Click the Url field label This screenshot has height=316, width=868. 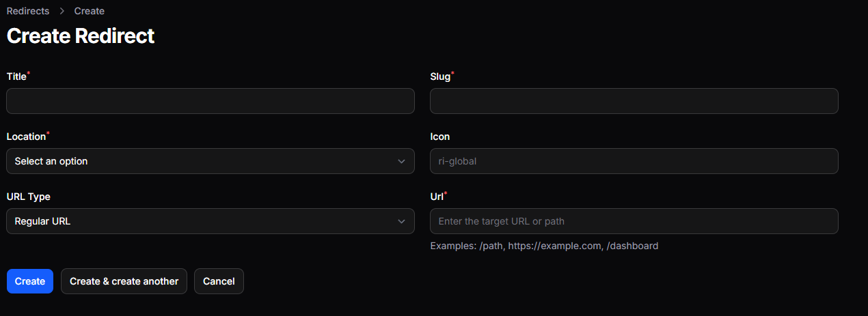pyautogui.click(x=437, y=197)
